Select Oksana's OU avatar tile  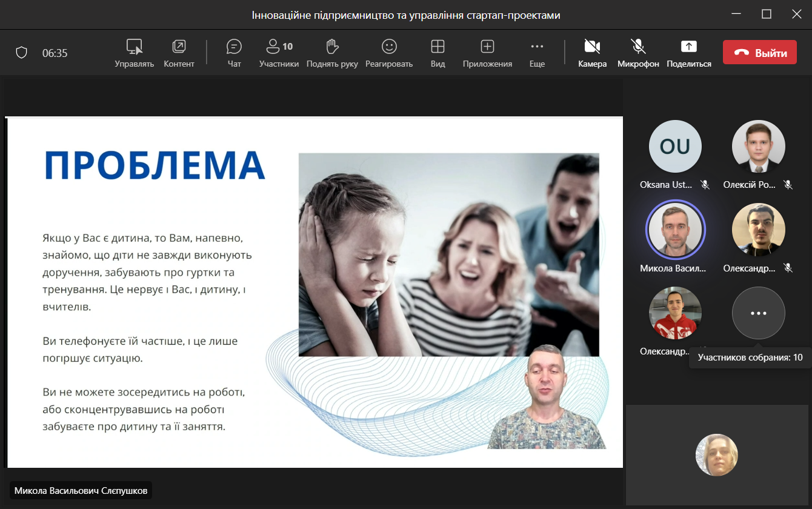[674, 147]
